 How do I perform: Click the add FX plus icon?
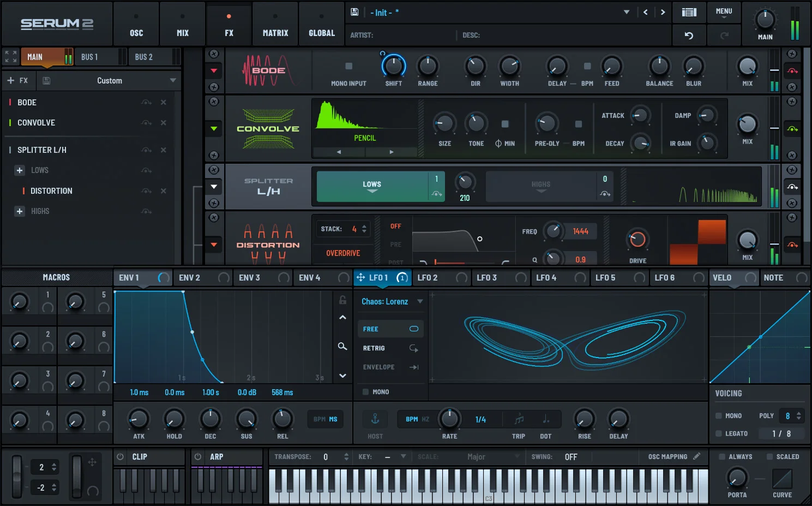11,80
